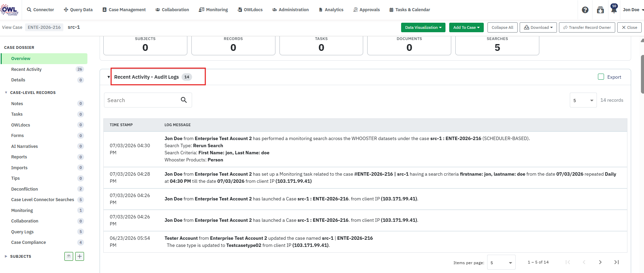Open the Download dropdown
This screenshot has width=644, height=273.
coord(538,27)
